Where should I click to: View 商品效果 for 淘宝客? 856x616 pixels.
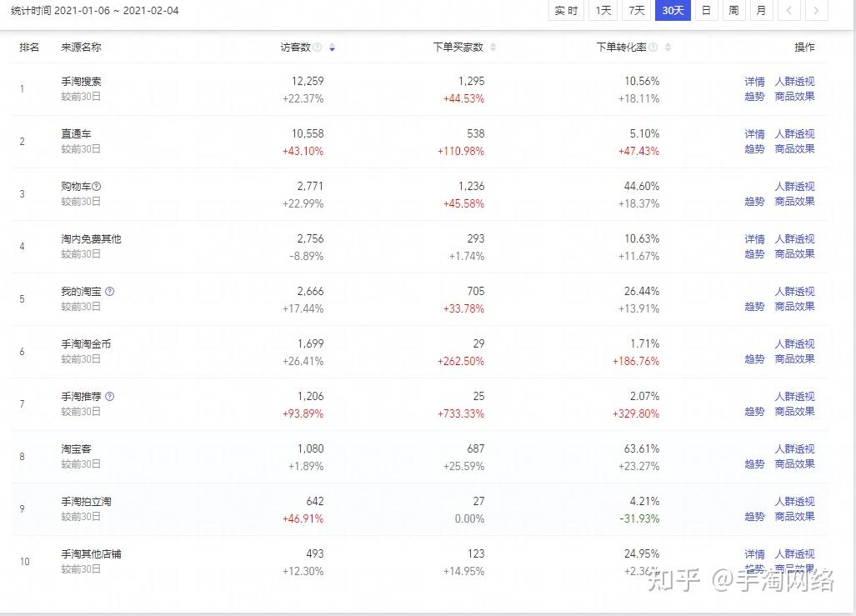tap(794, 463)
